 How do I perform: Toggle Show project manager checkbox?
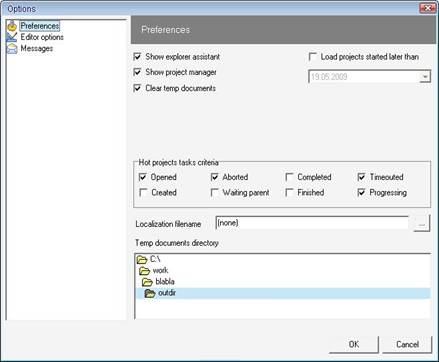tap(137, 72)
